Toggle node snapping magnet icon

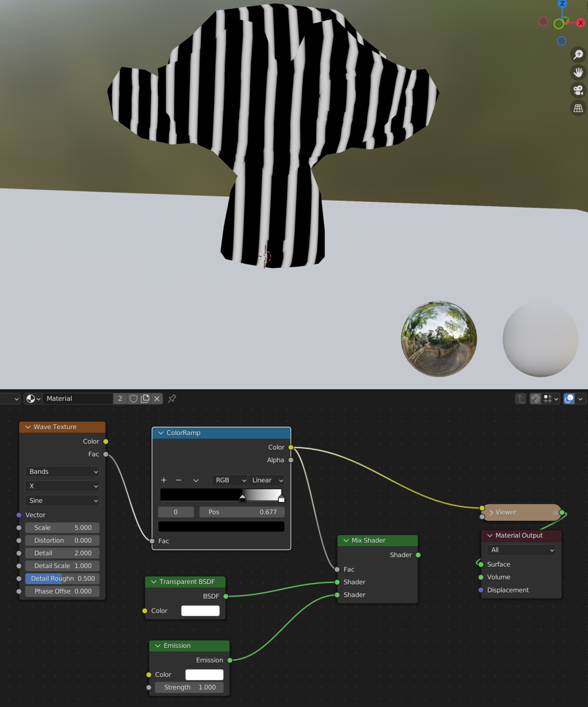(535, 399)
